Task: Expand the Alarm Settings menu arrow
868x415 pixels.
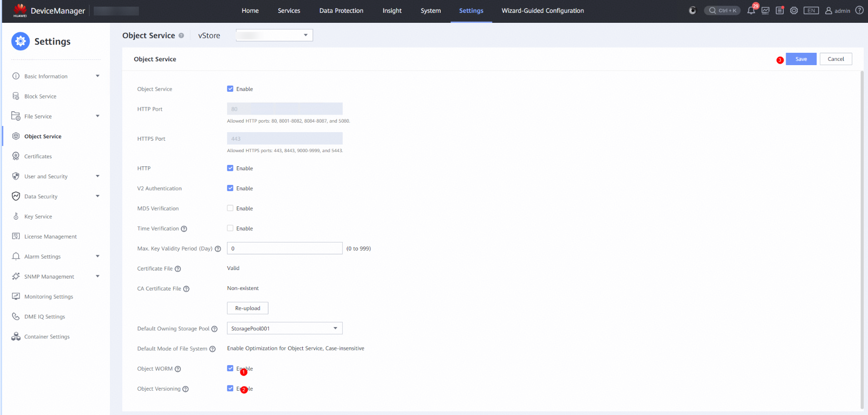Action: [98, 256]
